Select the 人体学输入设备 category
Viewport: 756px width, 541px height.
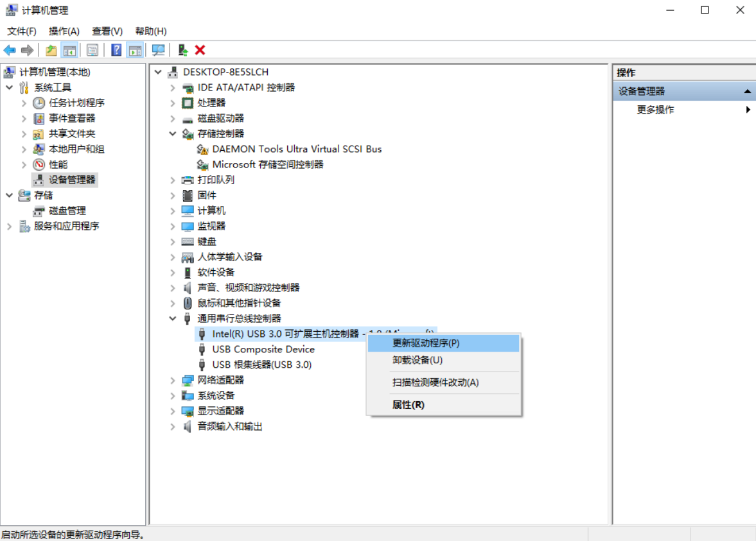(230, 257)
